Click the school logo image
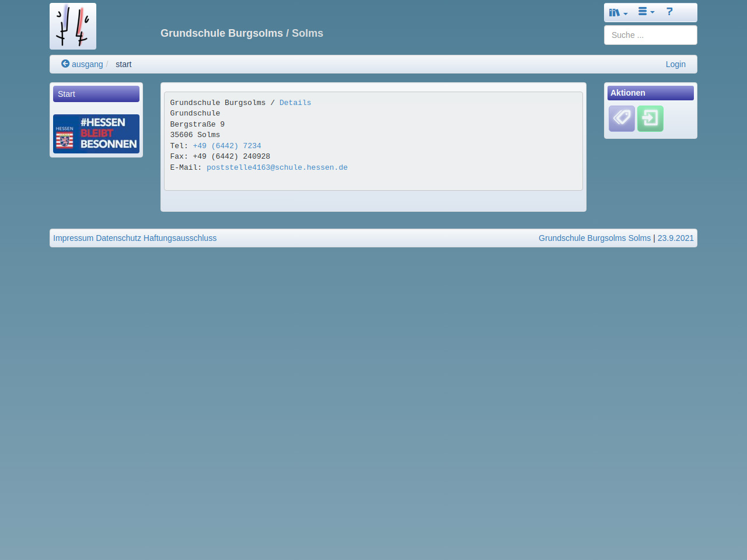This screenshot has width=747, height=560. (73, 26)
